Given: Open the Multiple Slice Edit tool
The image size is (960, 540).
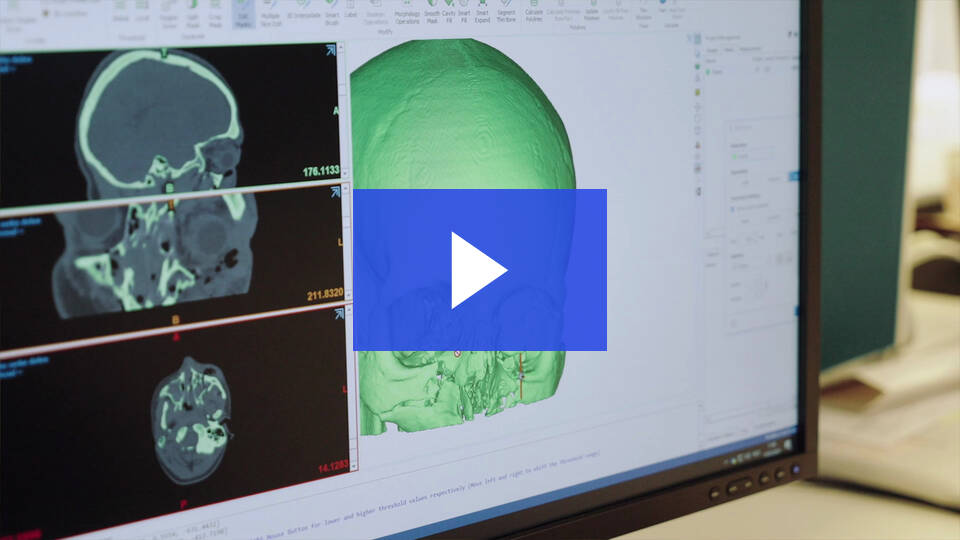Looking at the screenshot, I should pos(271,13).
